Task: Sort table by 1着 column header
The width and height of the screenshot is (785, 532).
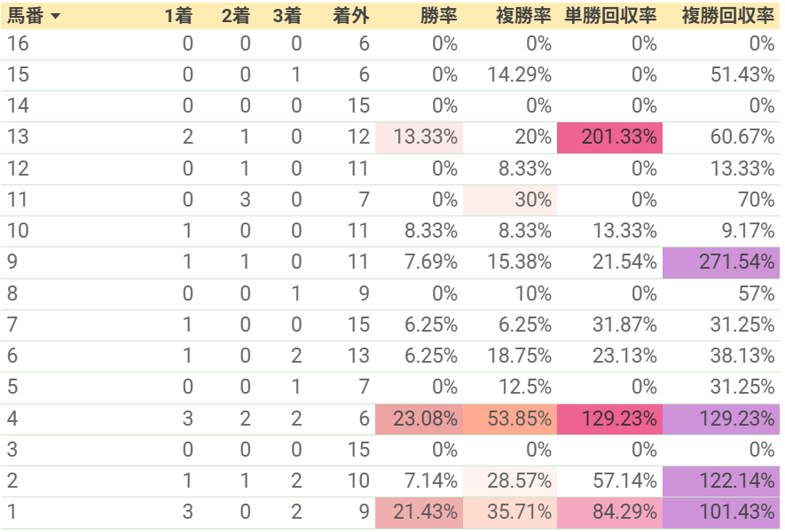Action: pyautogui.click(x=178, y=16)
